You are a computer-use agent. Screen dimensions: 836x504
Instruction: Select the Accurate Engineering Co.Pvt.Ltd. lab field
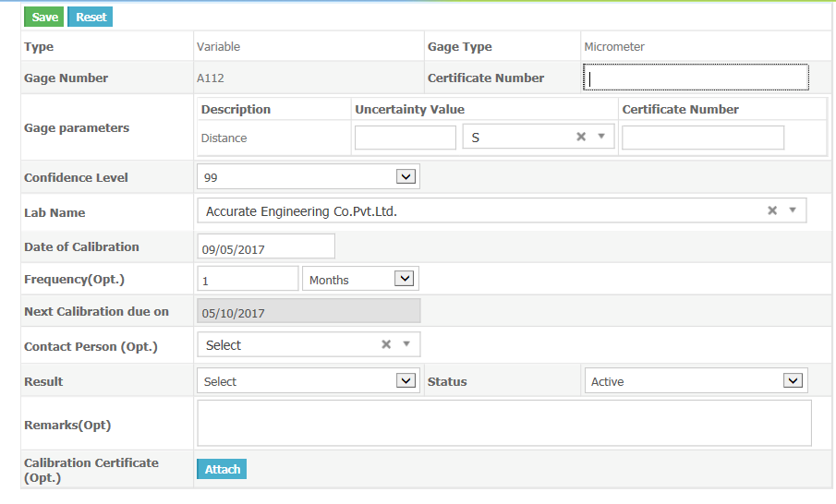point(502,211)
